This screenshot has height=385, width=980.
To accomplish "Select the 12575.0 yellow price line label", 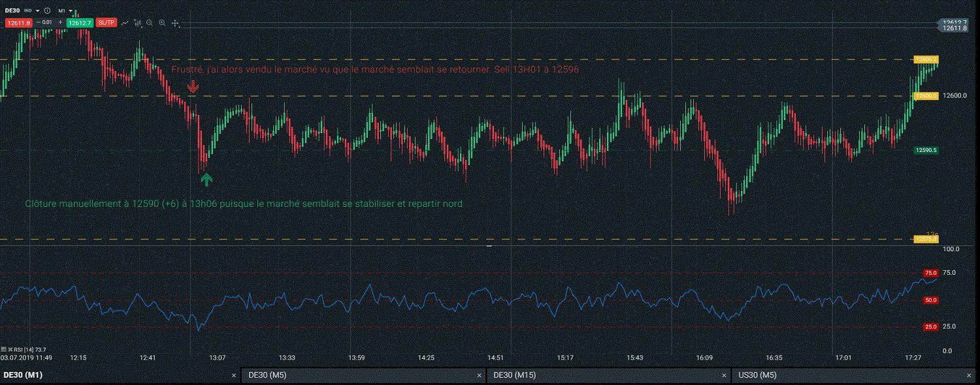I will [926, 239].
